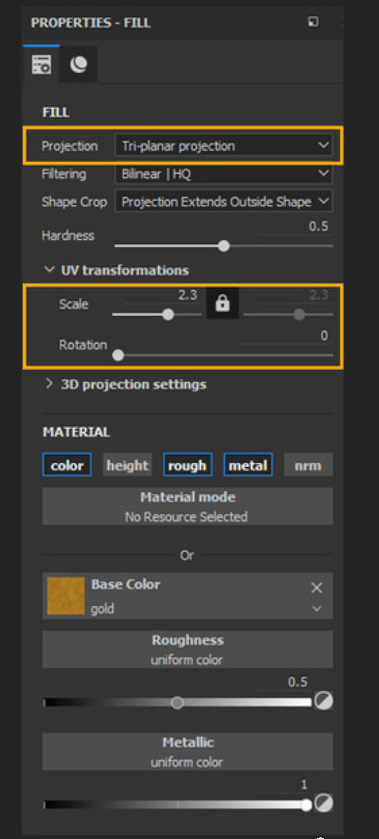Viewport: 379px width, 839px height.
Task: Toggle the rough channel off
Action: click(187, 465)
